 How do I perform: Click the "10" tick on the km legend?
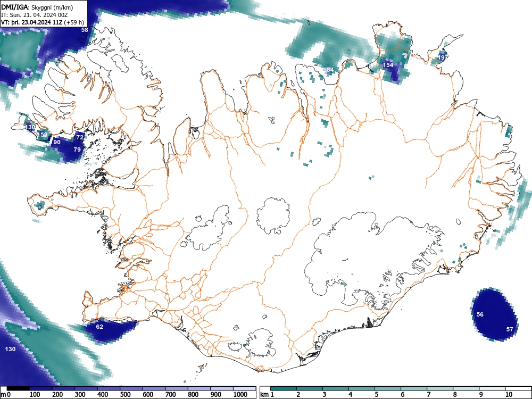[509, 395]
